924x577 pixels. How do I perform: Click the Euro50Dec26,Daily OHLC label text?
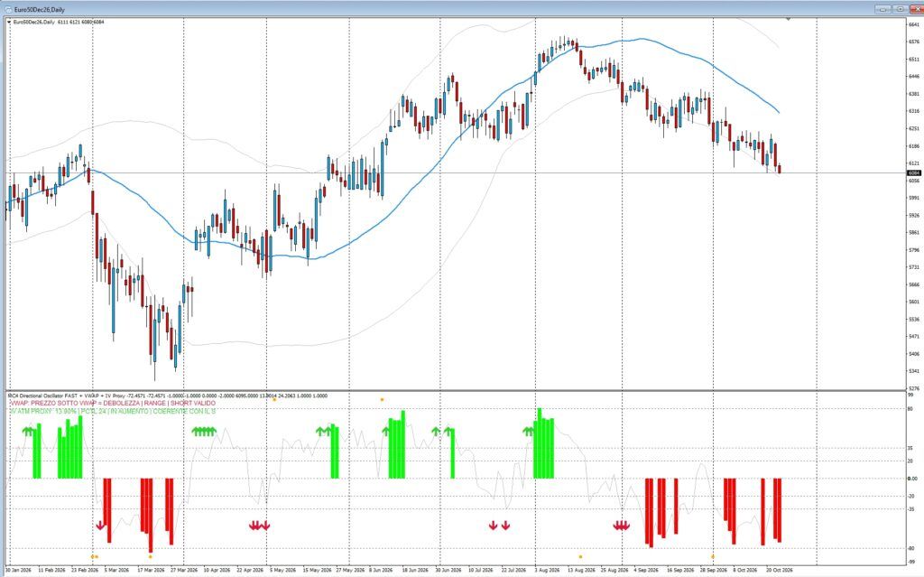(x=59, y=23)
